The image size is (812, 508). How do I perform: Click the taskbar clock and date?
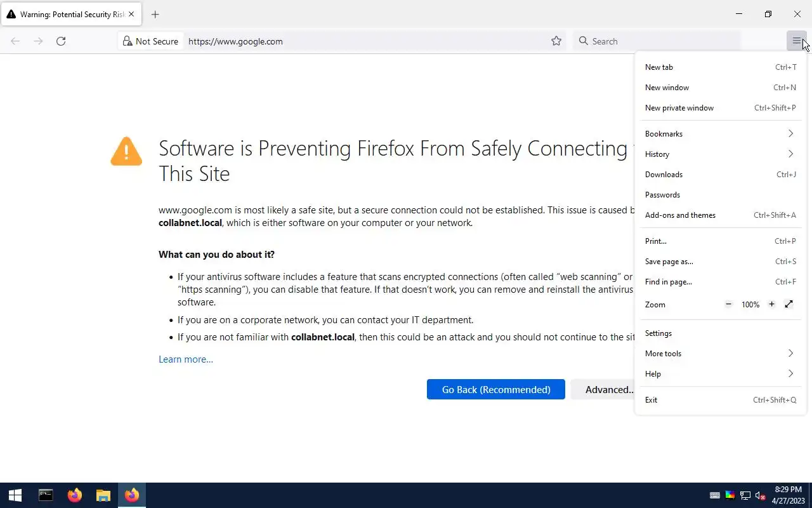tap(789, 495)
